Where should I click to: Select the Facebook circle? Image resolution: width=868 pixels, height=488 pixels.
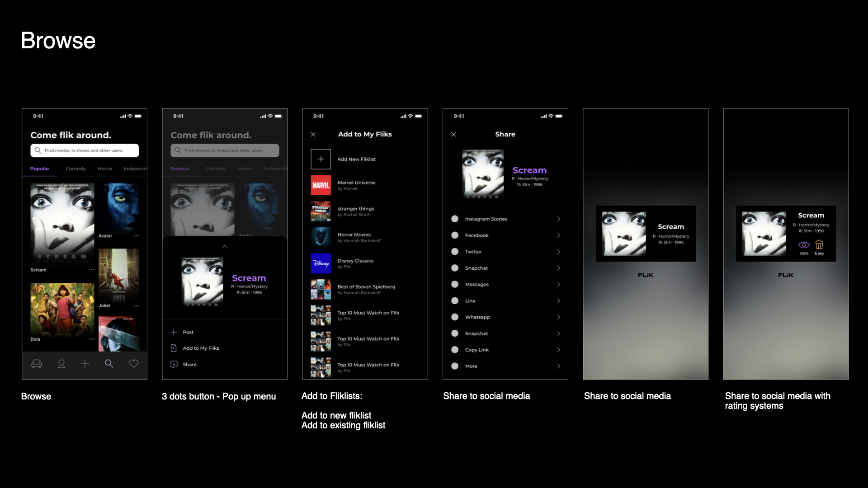[x=455, y=235]
